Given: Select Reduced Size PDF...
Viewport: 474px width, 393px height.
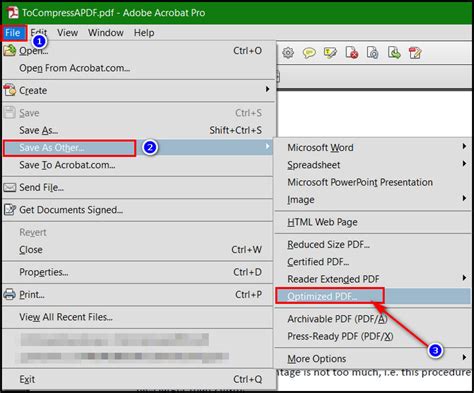Looking at the screenshot, I should (373, 245).
